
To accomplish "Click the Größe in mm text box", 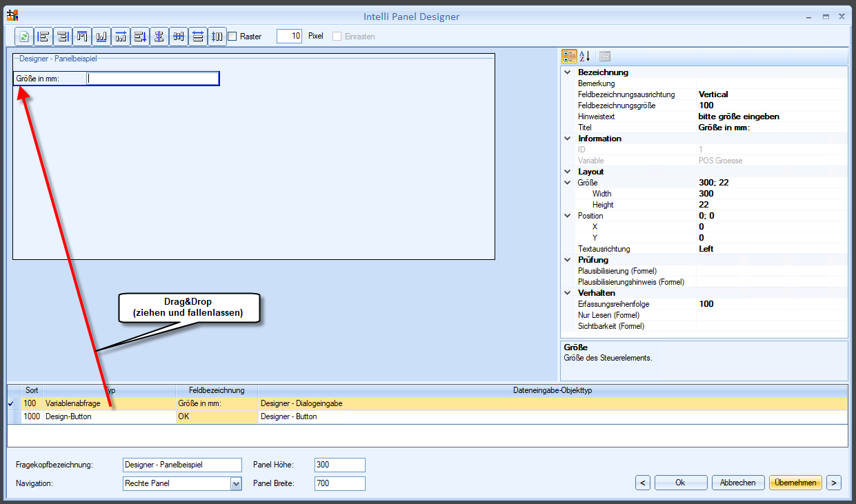I will tap(152, 79).
